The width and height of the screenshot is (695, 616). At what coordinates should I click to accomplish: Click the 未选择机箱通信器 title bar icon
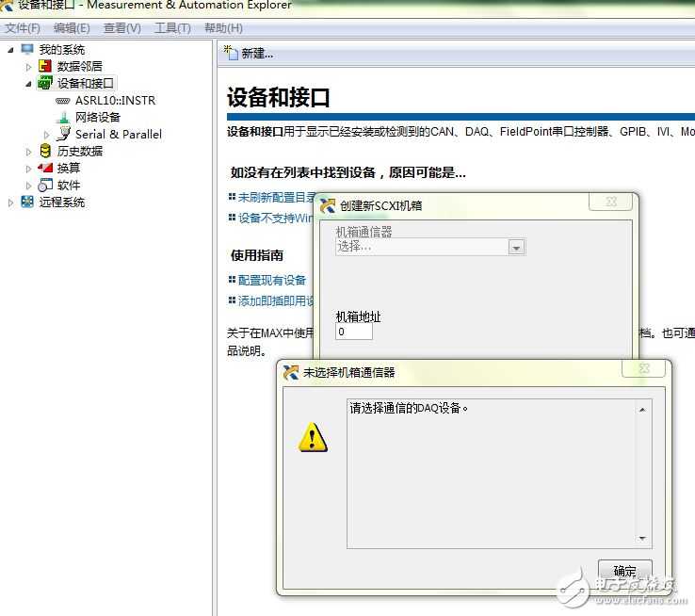point(291,372)
